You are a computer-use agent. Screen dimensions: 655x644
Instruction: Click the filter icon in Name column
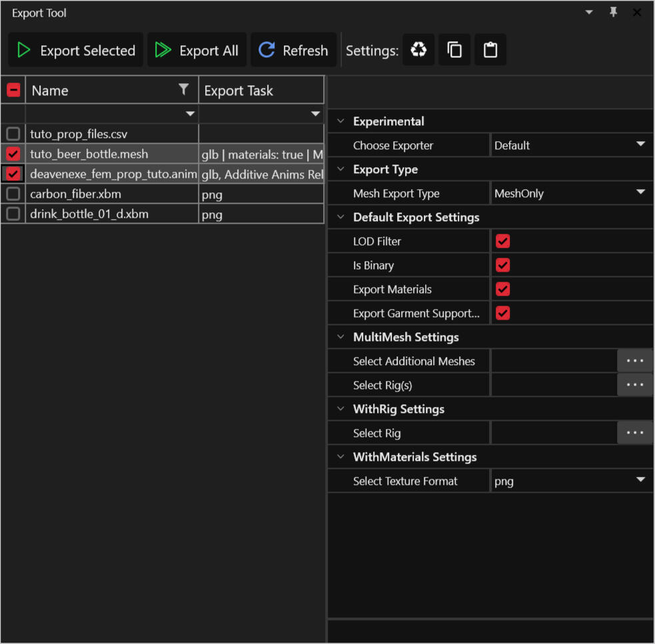coord(184,90)
